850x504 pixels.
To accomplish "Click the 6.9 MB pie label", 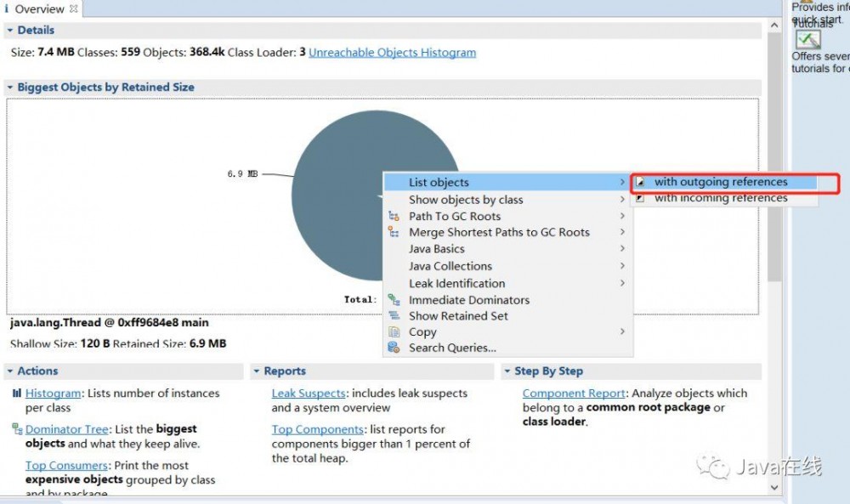I will tap(242, 174).
